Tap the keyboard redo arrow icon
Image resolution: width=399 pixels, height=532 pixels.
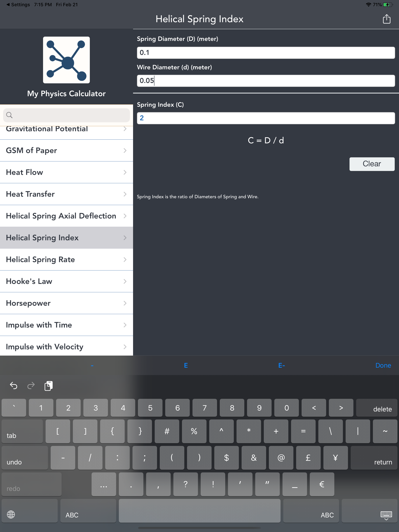click(31, 386)
